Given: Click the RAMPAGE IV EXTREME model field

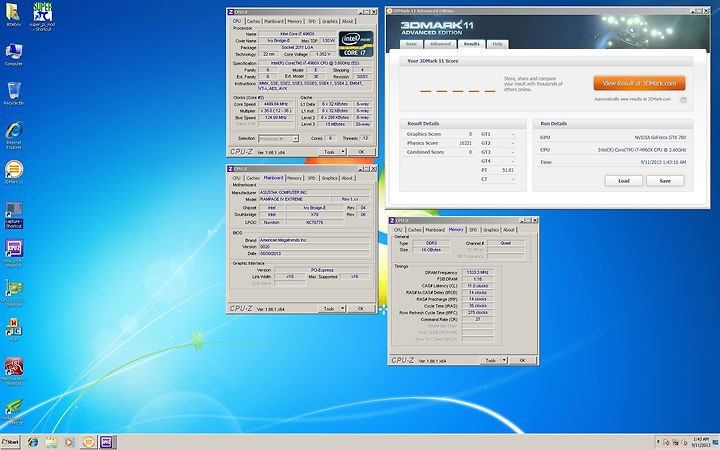Looking at the screenshot, I should (x=294, y=199).
